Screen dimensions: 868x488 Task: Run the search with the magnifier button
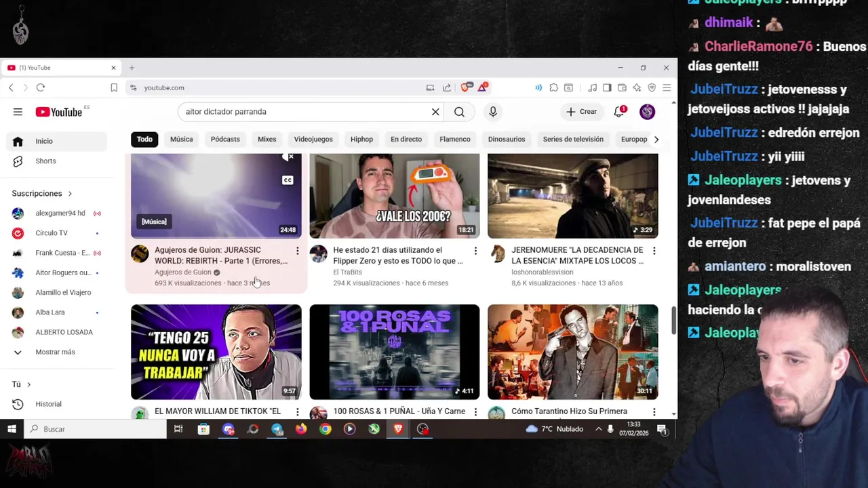[459, 112]
